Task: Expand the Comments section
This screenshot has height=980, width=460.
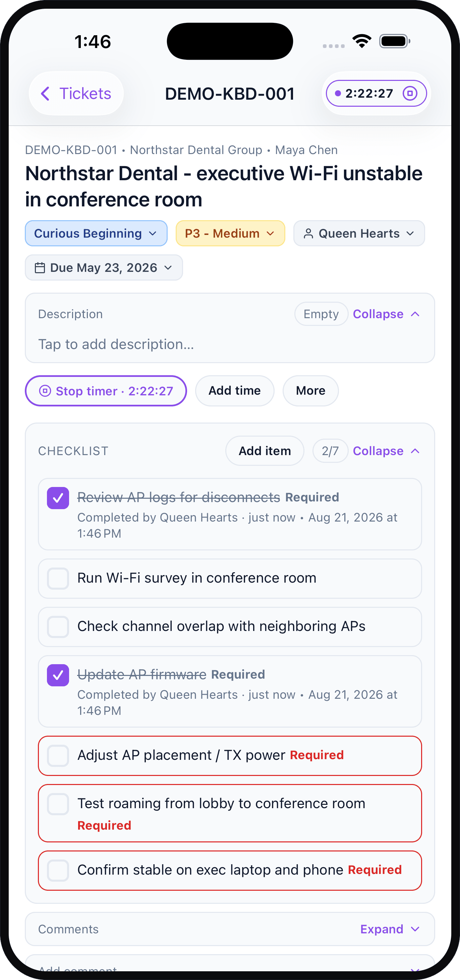Action: click(x=390, y=929)
